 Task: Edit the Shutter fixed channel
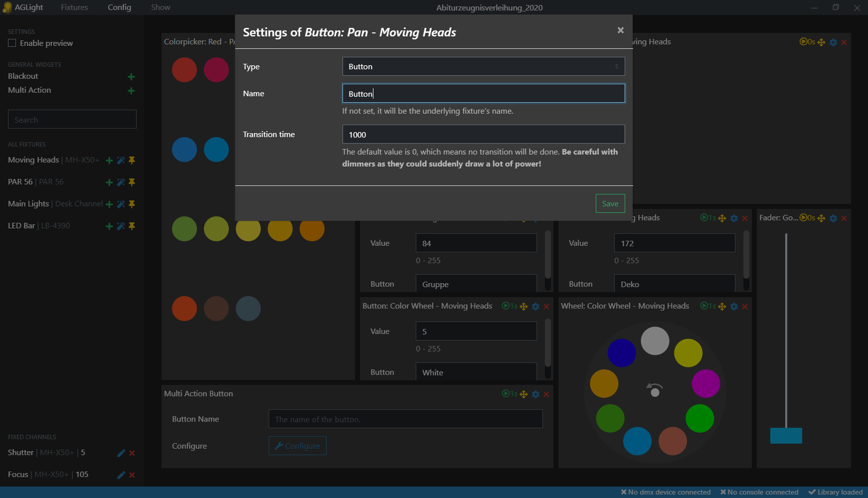(x=121, y=453)
